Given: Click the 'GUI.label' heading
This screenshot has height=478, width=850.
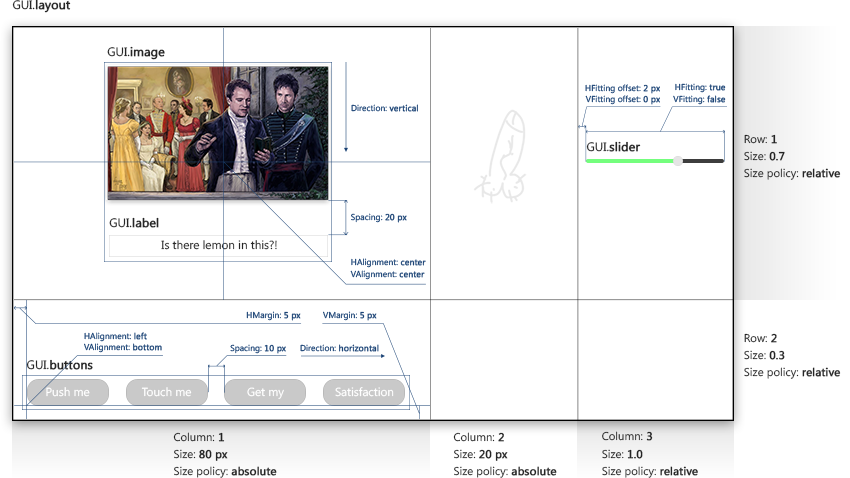Looking at the screenshot, I should pos(134,223).
